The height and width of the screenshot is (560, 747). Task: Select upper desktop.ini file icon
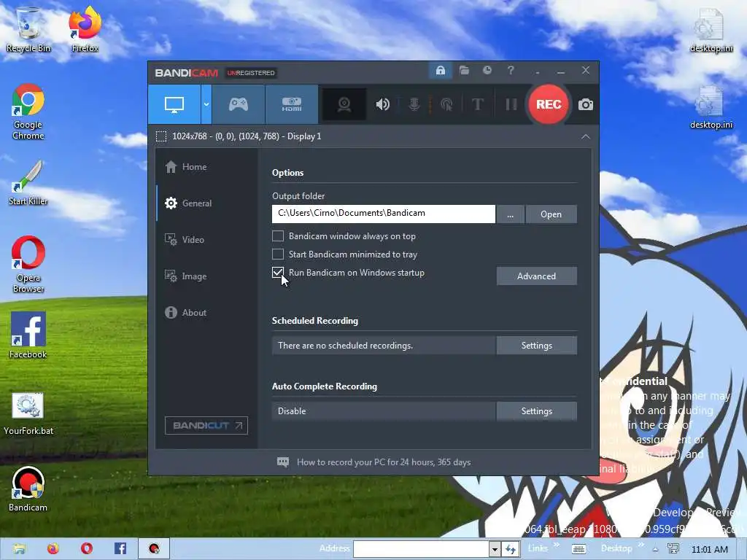711,31
